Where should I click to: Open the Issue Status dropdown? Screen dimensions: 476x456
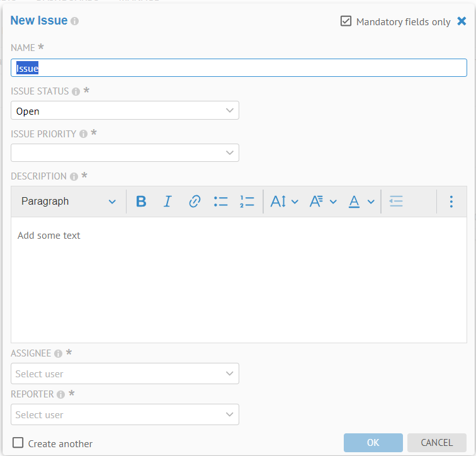pyautogui.click(x=125, y=111)
